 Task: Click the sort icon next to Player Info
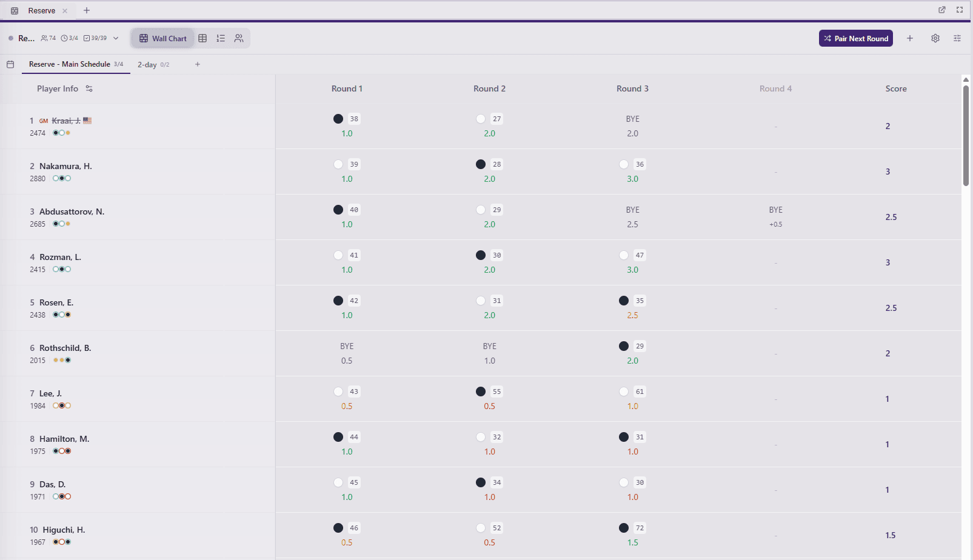(x=89, y=88)
